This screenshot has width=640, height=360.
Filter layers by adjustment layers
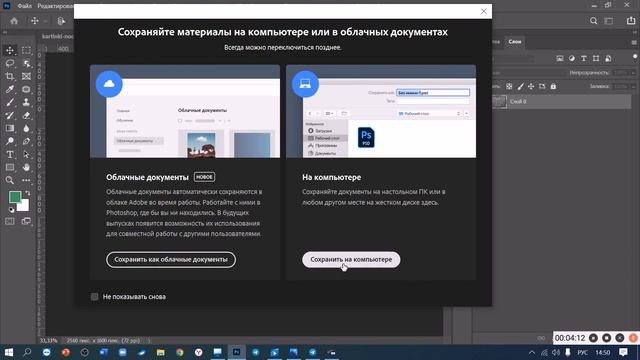[x=572, y=58]
